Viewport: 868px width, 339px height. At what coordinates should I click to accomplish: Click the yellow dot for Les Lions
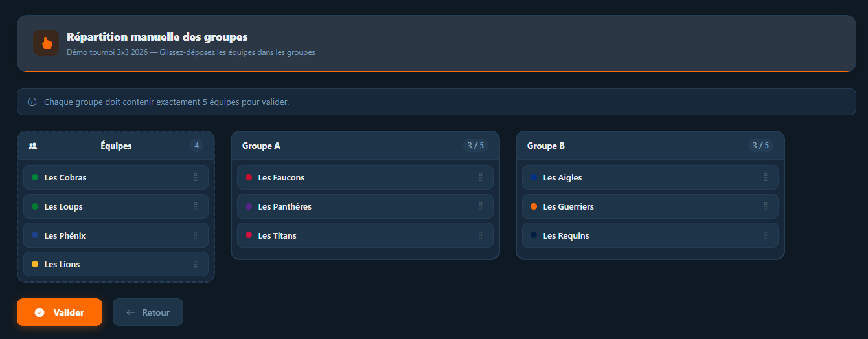pos(35,264)
